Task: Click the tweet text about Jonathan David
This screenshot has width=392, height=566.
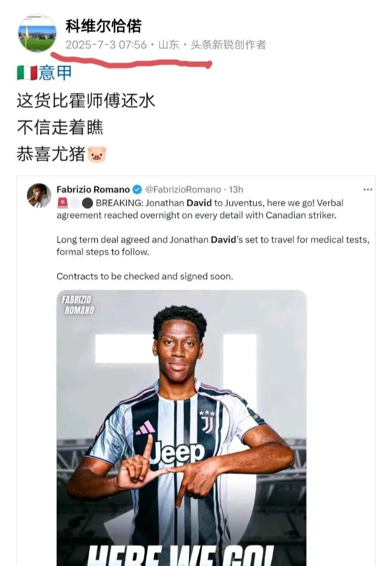Action: tap(213, 239)
